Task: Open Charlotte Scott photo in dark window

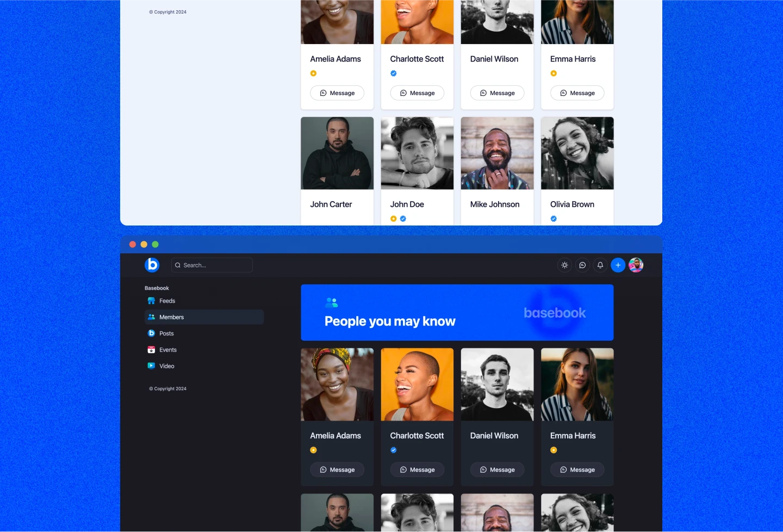Action: point(417,385)
